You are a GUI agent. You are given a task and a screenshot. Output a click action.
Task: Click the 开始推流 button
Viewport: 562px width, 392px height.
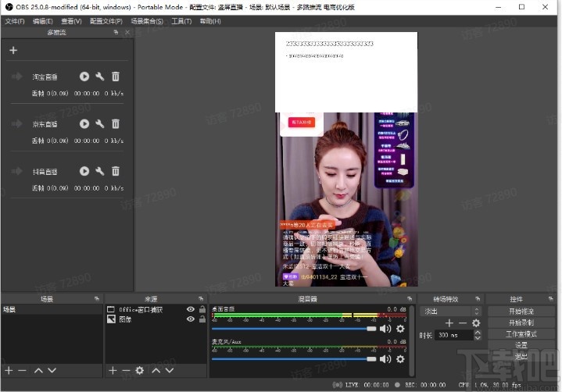[x=521, y=311]
